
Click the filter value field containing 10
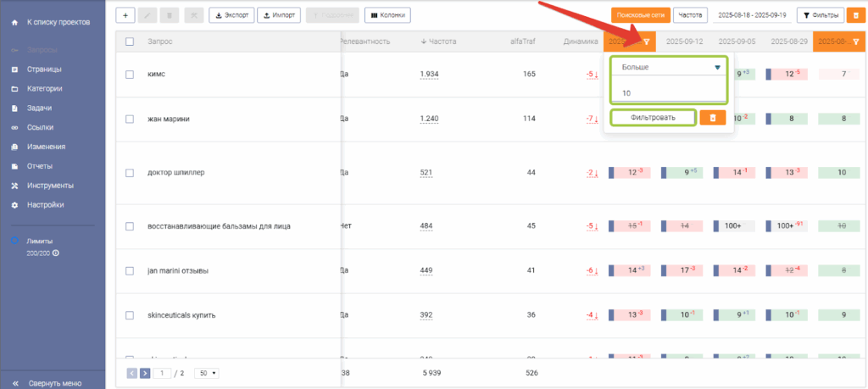point(670,93)
